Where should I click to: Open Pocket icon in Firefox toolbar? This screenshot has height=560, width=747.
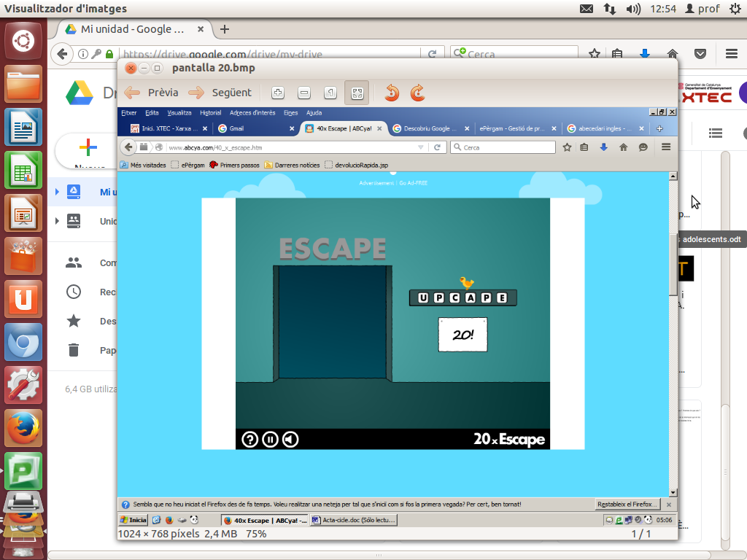[700, 53]
